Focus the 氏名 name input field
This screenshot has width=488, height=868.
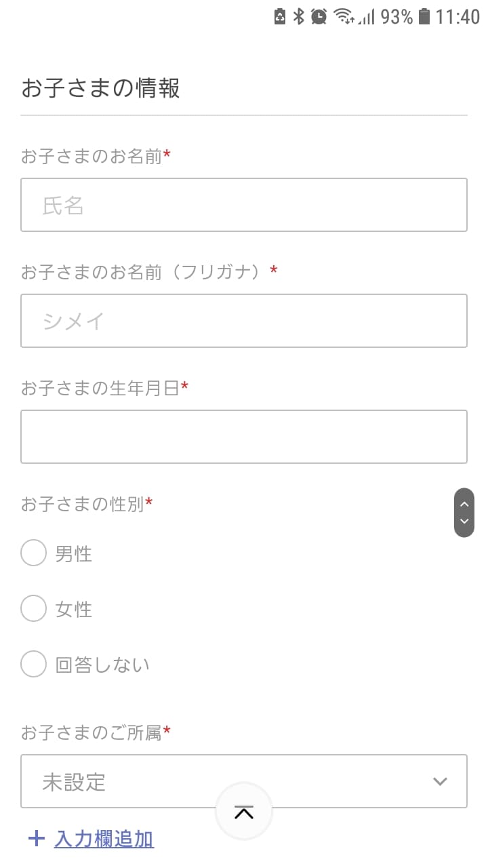click(244, 205)
